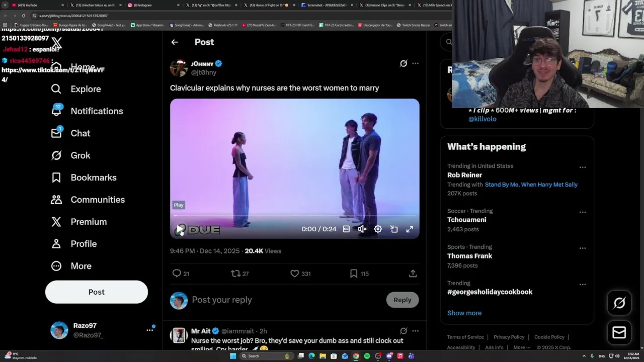Open more options on J0hnny's post
644x362 pixels.
pos(415,64)
